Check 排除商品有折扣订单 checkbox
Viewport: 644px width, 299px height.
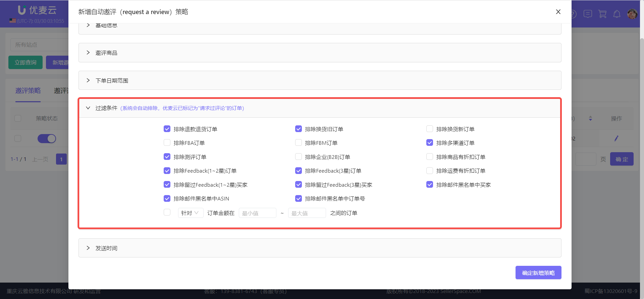tap(430, 157)
